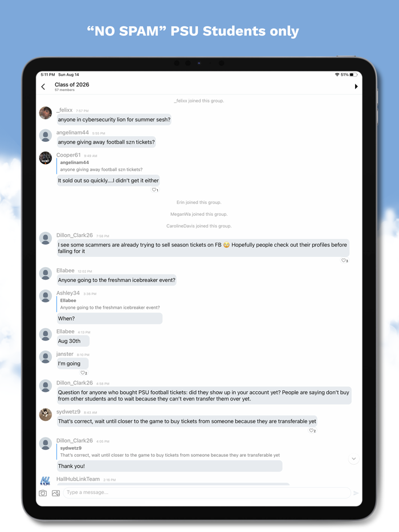Image resolution: width=399 pixels, height=532 pixels.
Task: Jump to latest messages with down chevron
Action: [353, 459]
